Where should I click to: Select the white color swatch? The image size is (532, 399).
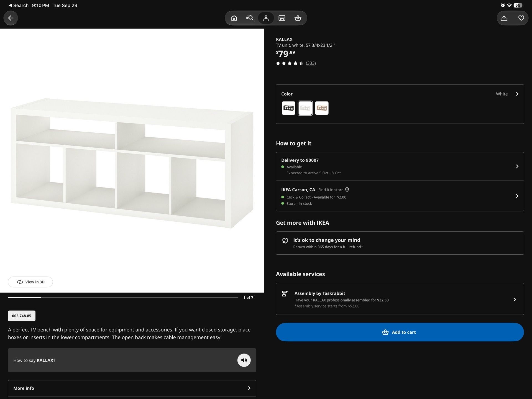[305, 108]
